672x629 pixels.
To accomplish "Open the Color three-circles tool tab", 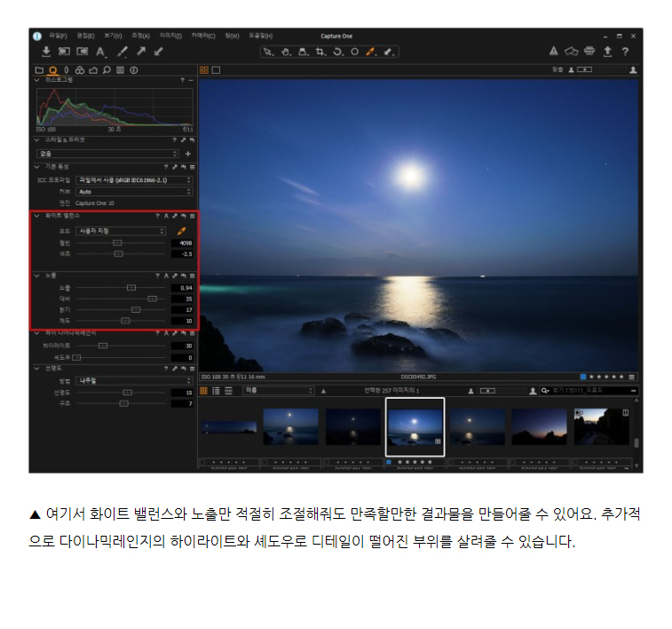I will click(x=80, y=70).
